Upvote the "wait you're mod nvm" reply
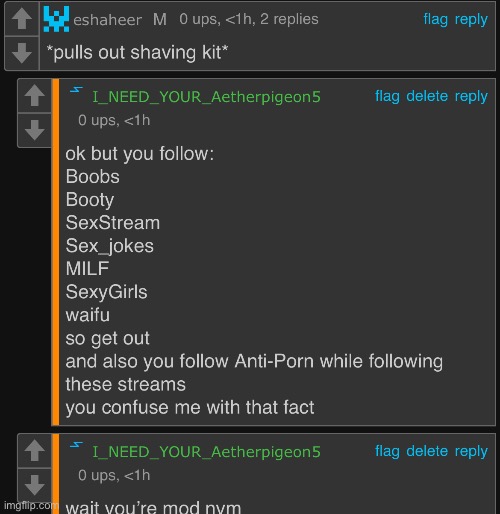 tap(35, 450)
